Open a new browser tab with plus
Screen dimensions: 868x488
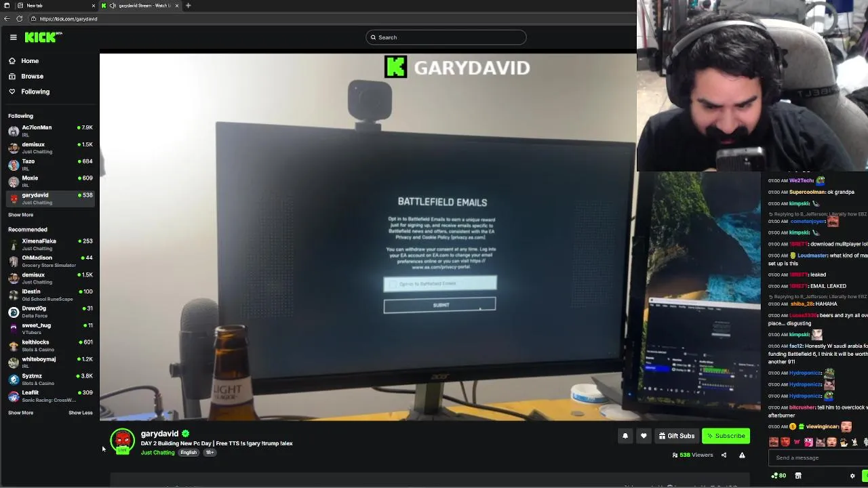click(x=189, y=5)
